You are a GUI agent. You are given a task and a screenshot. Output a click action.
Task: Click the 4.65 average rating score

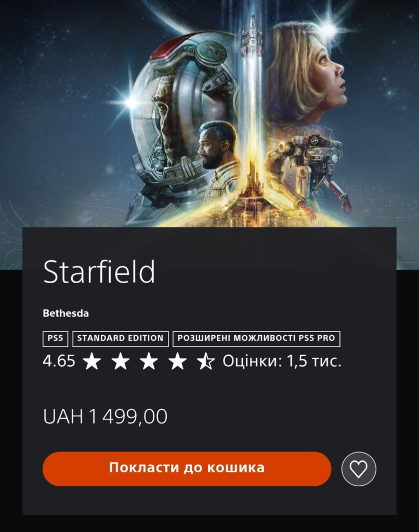click(x=59, y=361)
